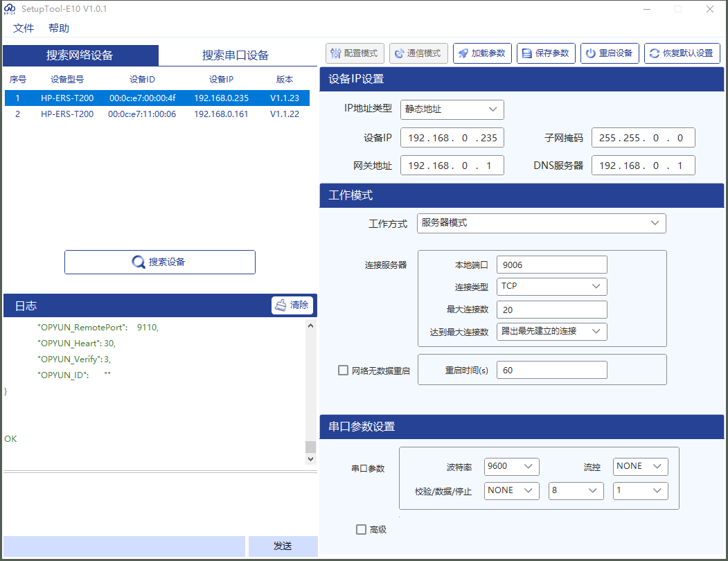This screenshot has height=561, width=728.
Task: Click the 清除 log text
Action: [x=299, y=305]
